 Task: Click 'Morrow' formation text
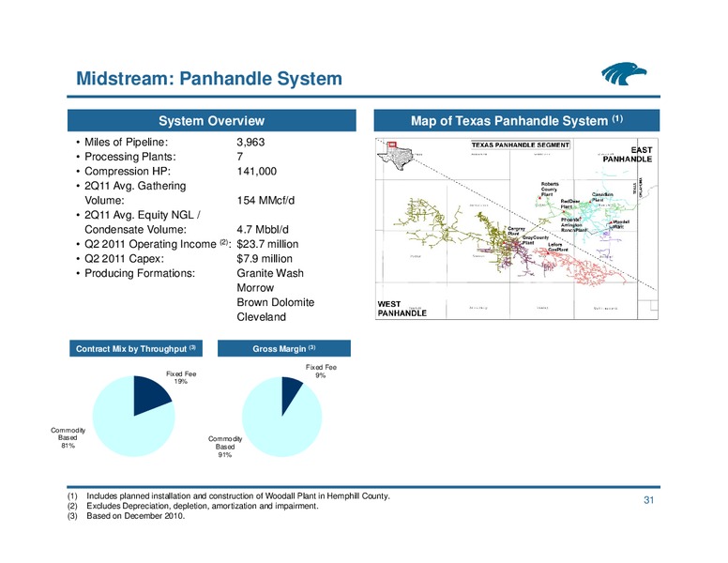pos(255,288)
